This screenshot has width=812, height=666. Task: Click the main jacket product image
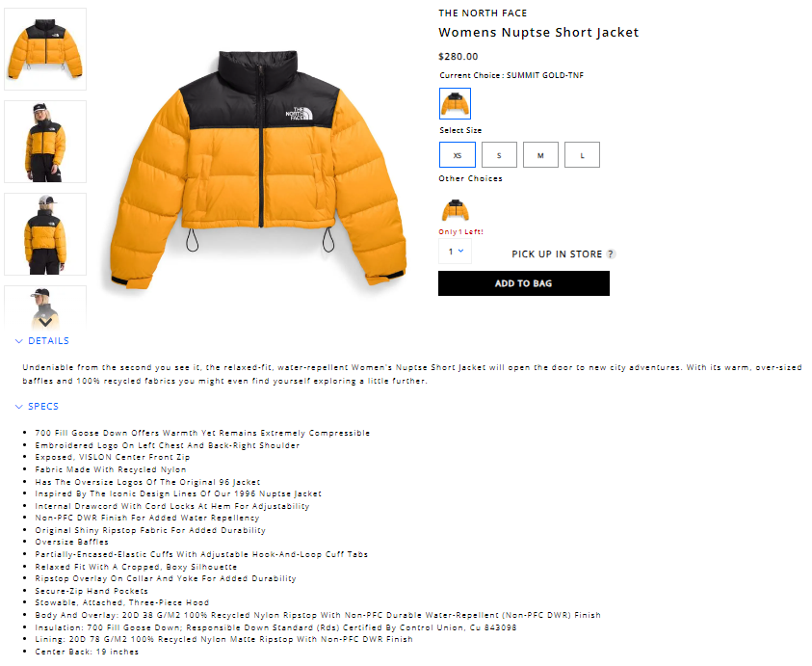[x=258, y=169]
